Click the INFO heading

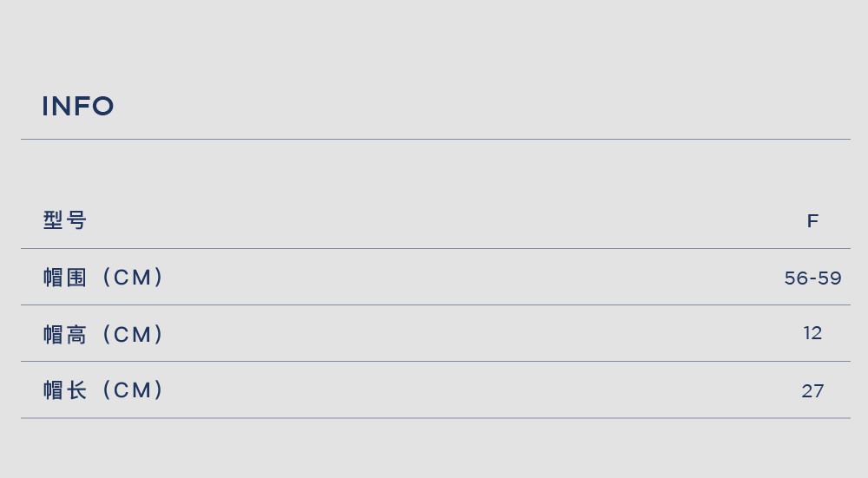tap(78, 106)
